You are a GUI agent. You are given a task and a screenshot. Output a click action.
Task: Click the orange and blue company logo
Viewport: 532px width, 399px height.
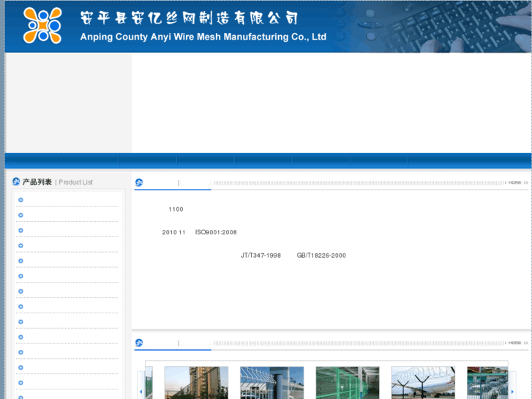[x=42, y=26]
